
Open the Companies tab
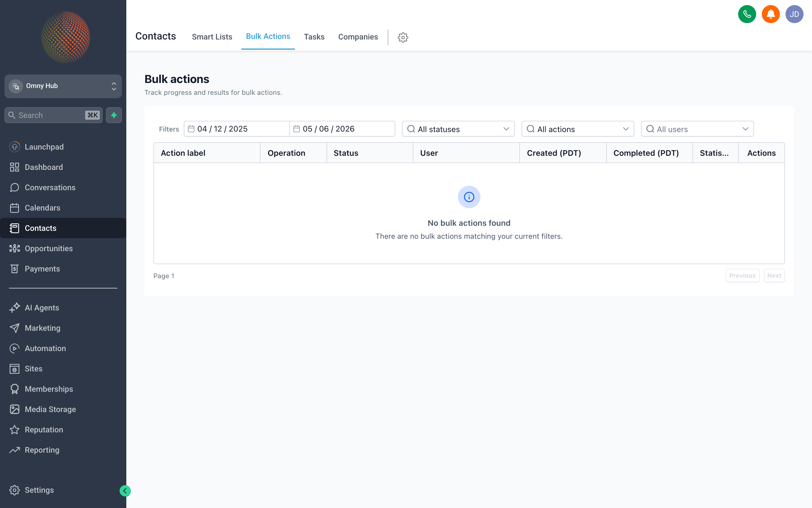358,37
